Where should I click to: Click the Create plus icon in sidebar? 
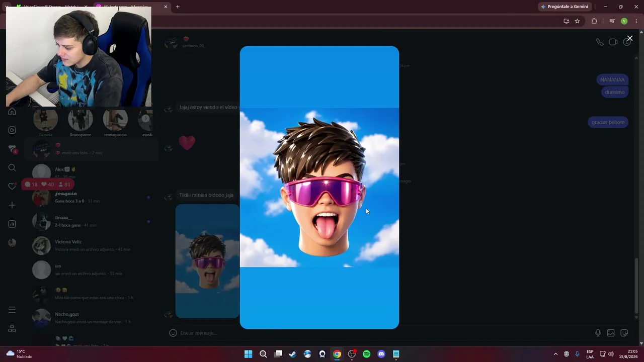tap(12, 205)
